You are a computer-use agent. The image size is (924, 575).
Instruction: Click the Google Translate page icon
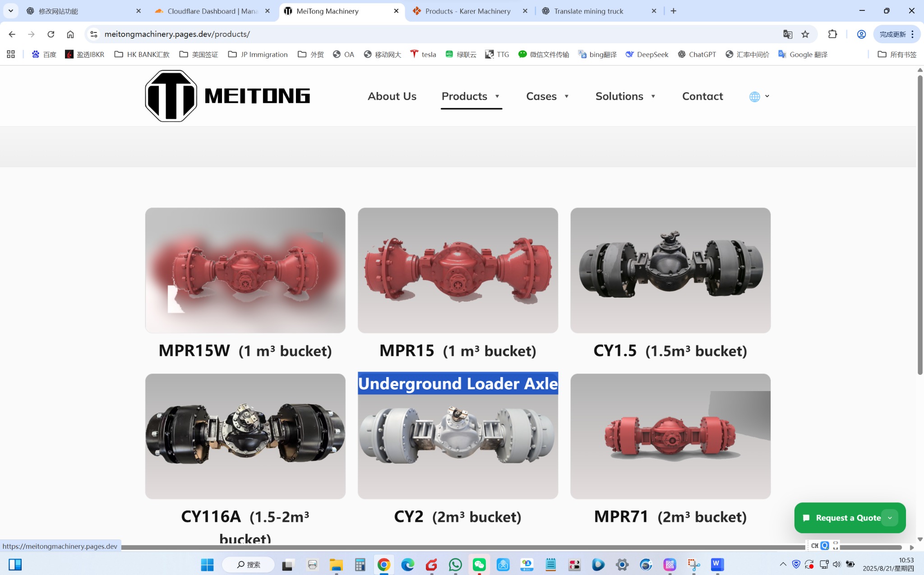787,34
